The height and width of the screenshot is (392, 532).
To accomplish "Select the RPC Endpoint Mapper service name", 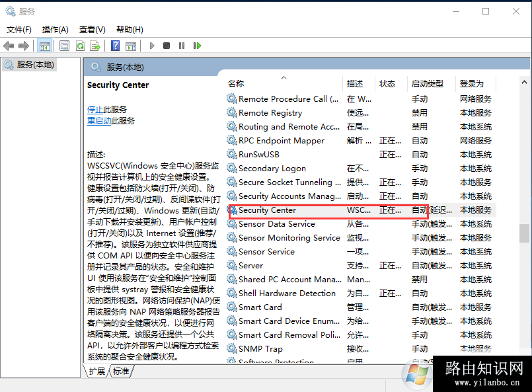I will click(282, 141).
